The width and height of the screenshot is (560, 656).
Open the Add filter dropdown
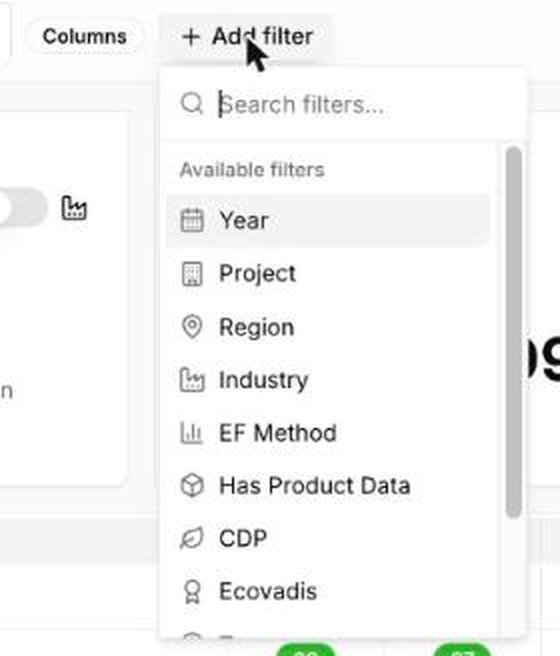point(247,37)
